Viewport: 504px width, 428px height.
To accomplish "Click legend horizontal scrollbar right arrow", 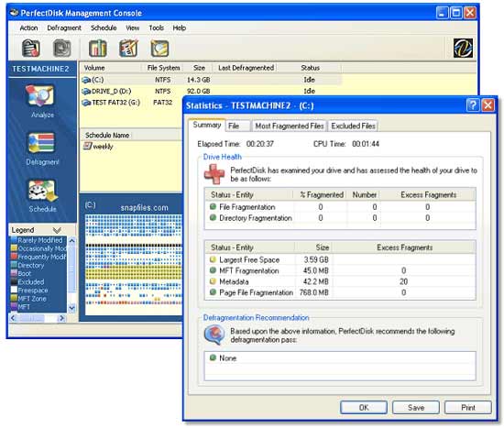I will tap(61, 318).
